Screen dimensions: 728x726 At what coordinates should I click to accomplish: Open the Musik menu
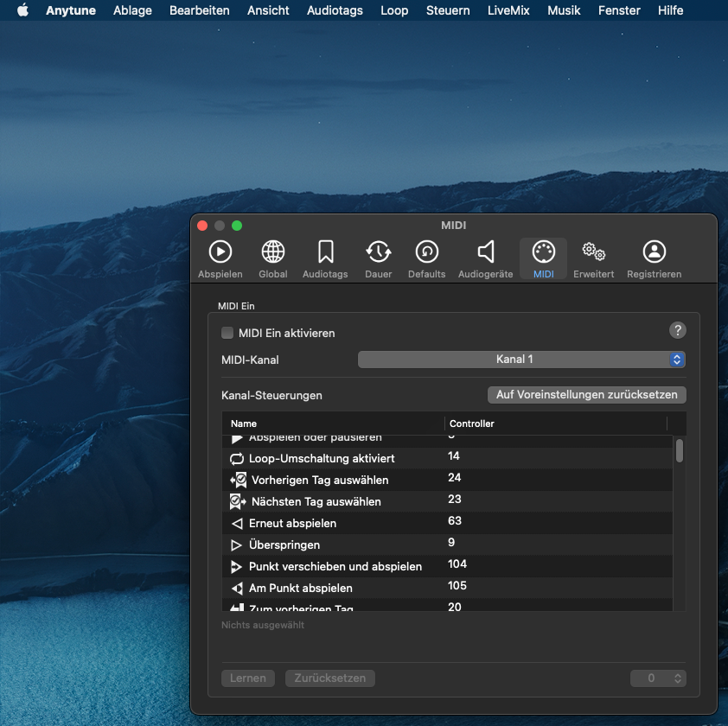click(x=564, y=10)
